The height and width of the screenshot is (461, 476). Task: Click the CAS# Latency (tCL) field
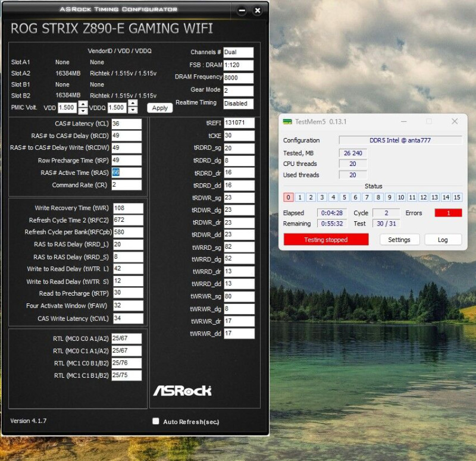point(127,124)
